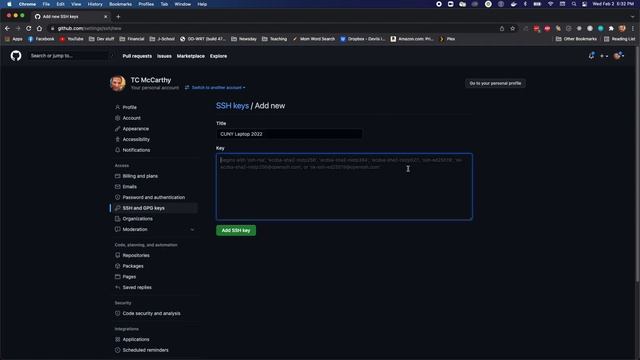Open the plus create-new dropdown
Image resolution: width=640 pixels, height=360 pixels.
[604, 56]
